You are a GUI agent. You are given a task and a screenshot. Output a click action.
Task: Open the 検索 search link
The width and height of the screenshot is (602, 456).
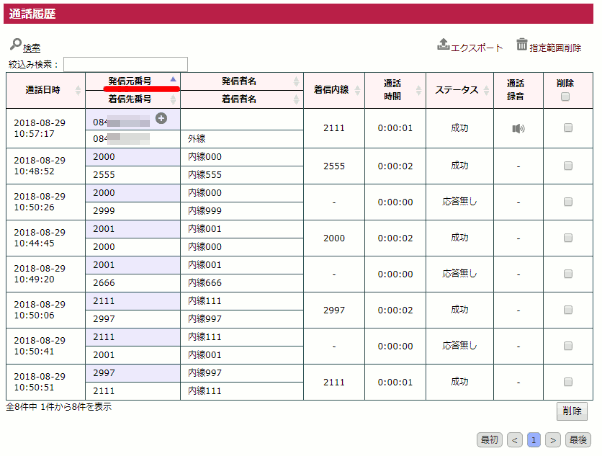[x=32, y=48]
